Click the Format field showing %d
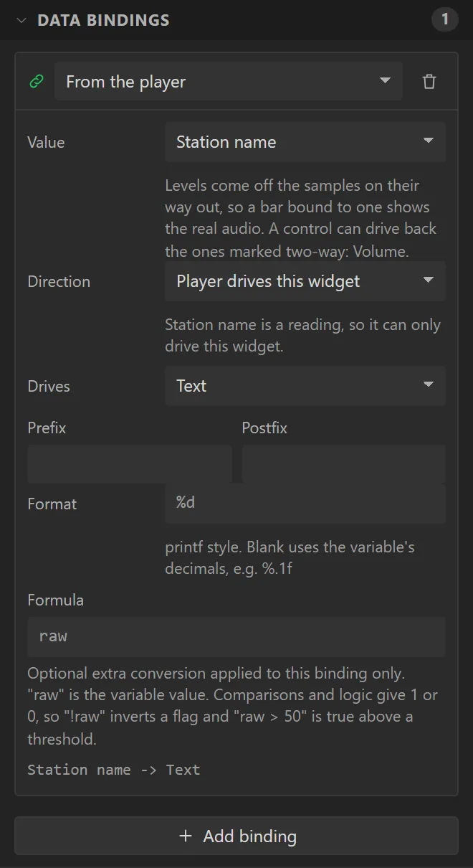473x868 pixels. (305, 503)
